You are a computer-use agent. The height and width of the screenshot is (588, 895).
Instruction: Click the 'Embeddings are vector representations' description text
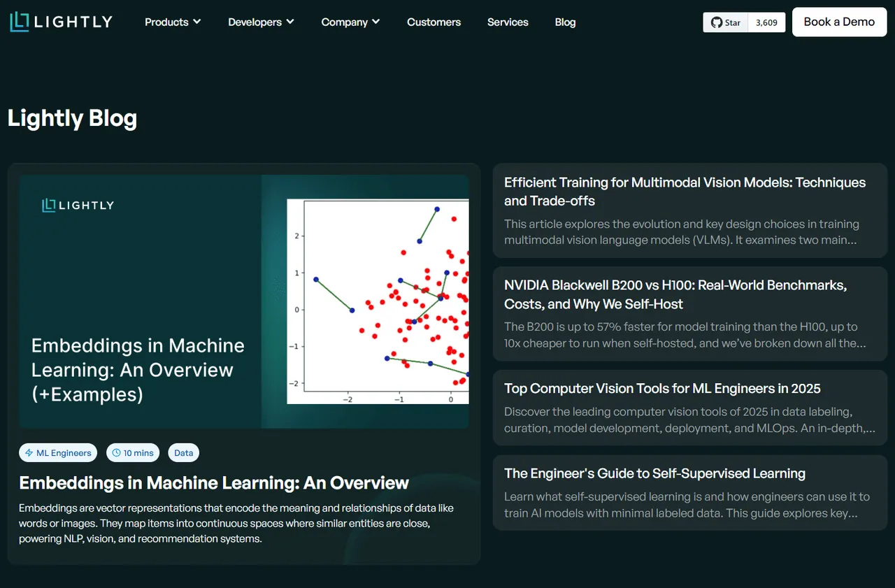(236, 524)
